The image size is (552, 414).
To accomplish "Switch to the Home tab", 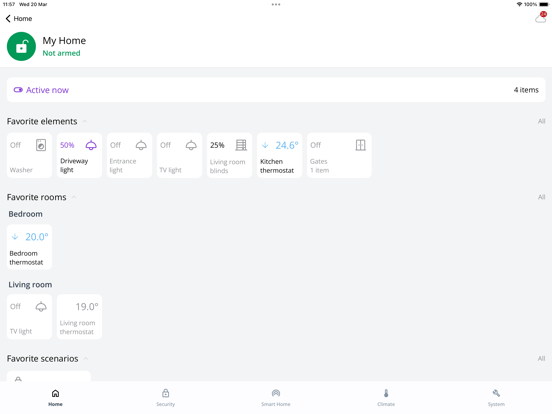I will point(55,398).
